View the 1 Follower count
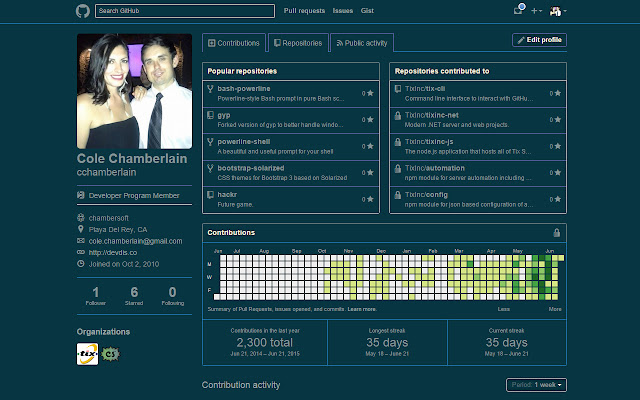 96,296
